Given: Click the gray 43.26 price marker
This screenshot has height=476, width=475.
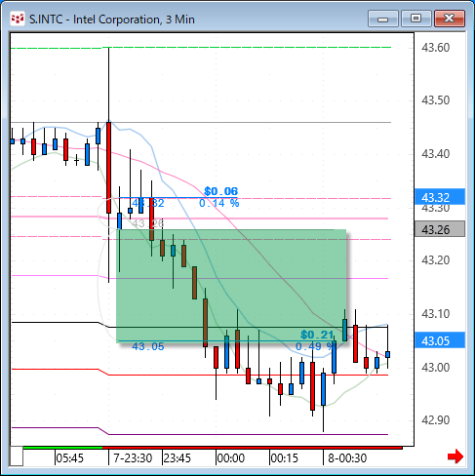Looking at the screenshot, I should [440, 229].
